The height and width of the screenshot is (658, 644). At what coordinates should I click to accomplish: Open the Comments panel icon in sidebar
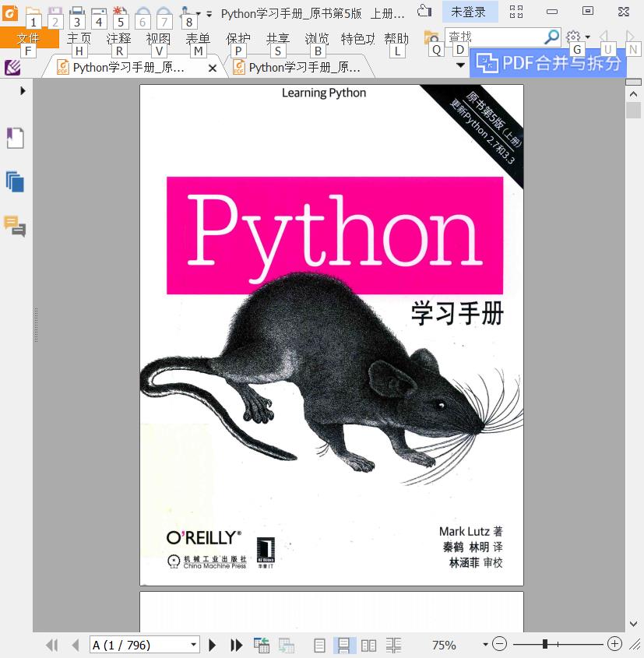coord(15,226)
